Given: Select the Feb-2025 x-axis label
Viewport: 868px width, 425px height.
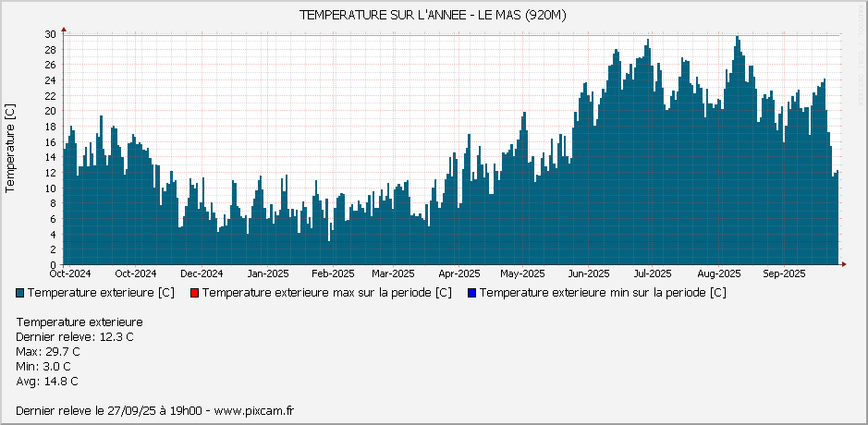Looking at the screenshot, I should (x=333, y=273).
